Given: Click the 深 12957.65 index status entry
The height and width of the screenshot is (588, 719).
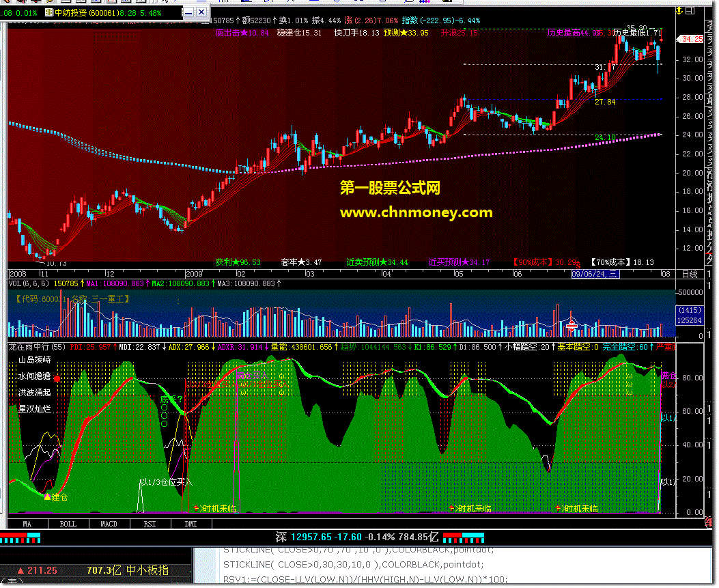Looking at the screenshot, I should pos(319,537).
